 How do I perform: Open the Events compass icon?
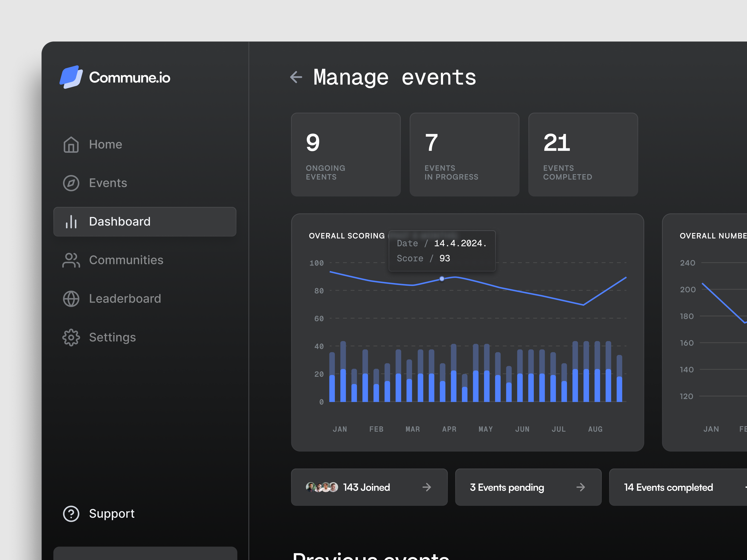(71, 183)
